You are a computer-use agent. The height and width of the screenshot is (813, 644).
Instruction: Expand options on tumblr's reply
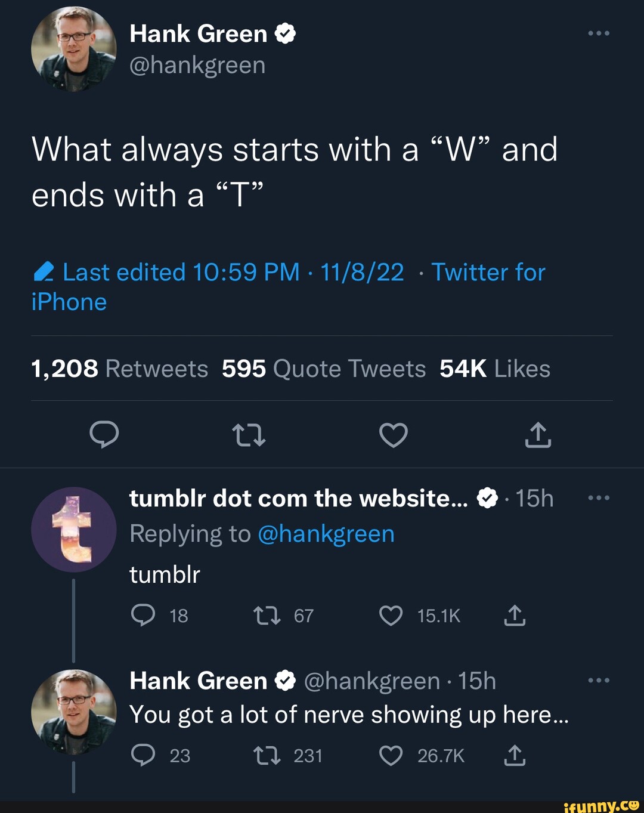[x=599, y=498]
